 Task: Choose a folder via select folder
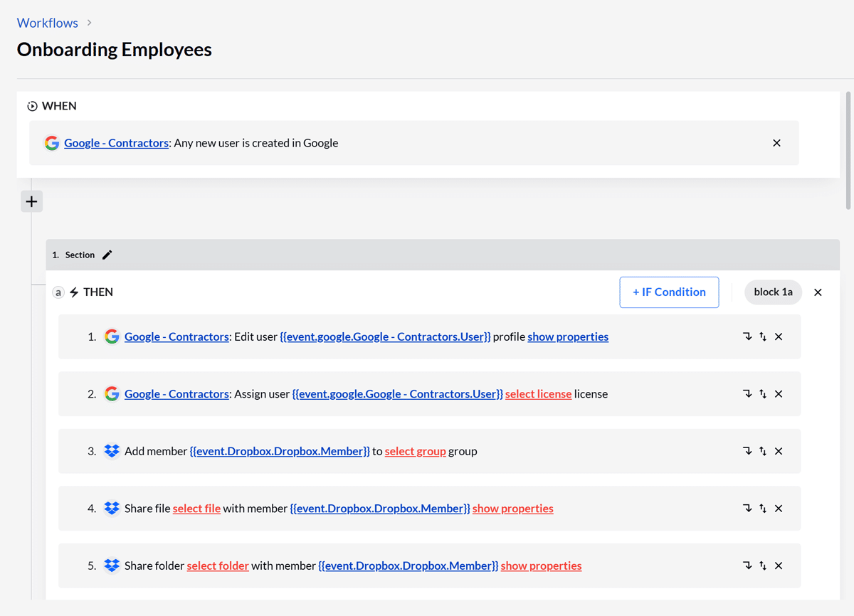pyautogui.click(x=218, y=565)
